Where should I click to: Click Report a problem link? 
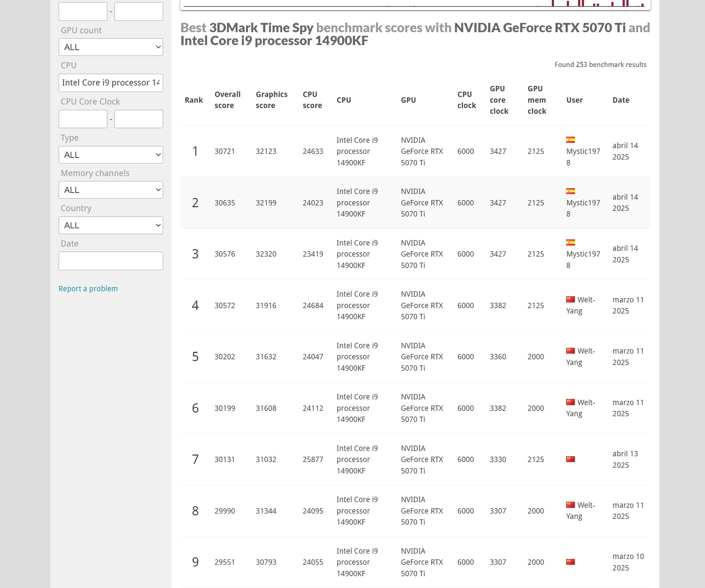(88, 289)
